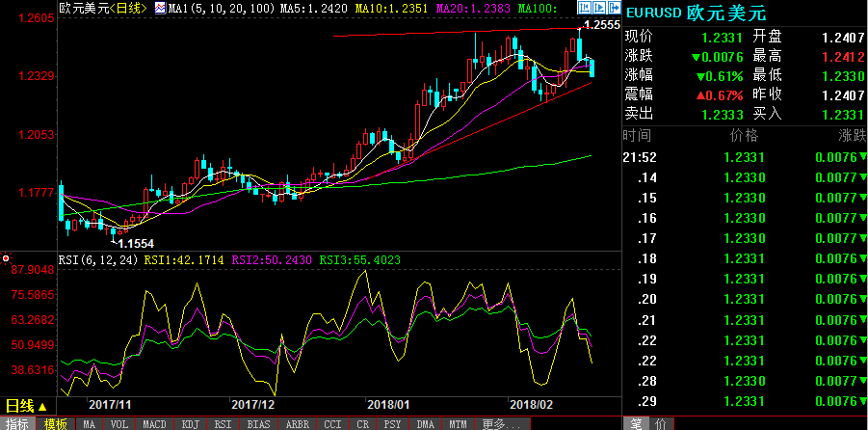The width and height of the screenshot is (868, 430).
Task: Open the 笔 tab under the tick list
Action: pos(637,423)
